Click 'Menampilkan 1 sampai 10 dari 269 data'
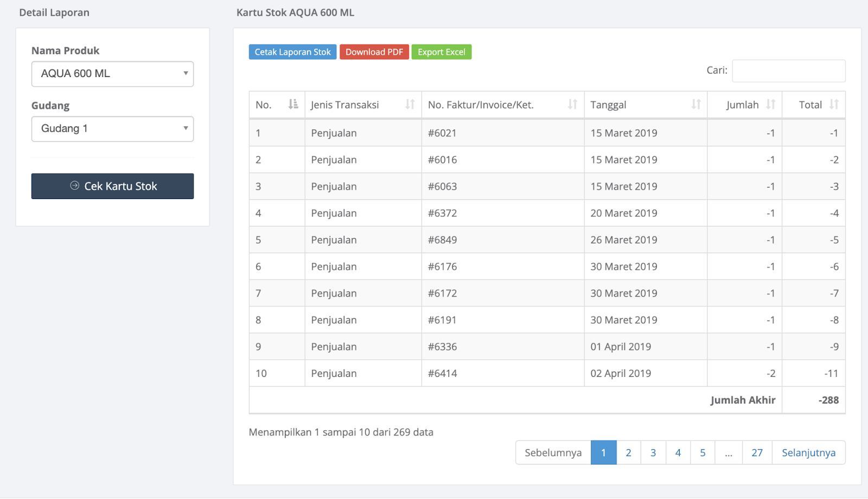Viewport: 868px width, 499px height. (341, 432)
